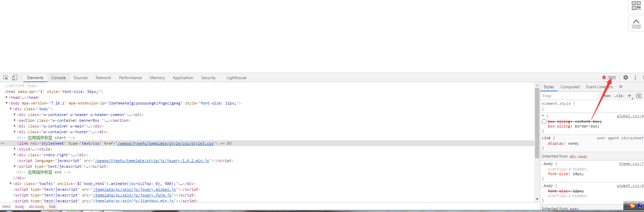644x212 pixels.
Task: Open the Application tab
Action: pos(183,78)
